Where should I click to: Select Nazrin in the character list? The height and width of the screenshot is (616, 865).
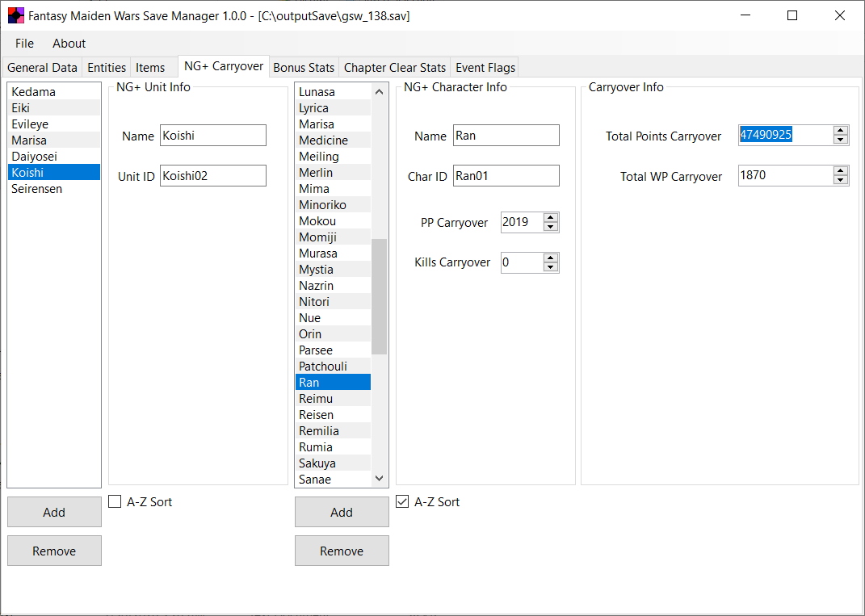334,285
